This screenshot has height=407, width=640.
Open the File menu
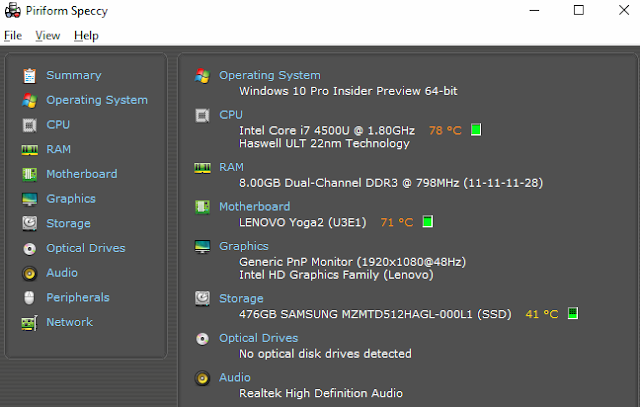12,36
